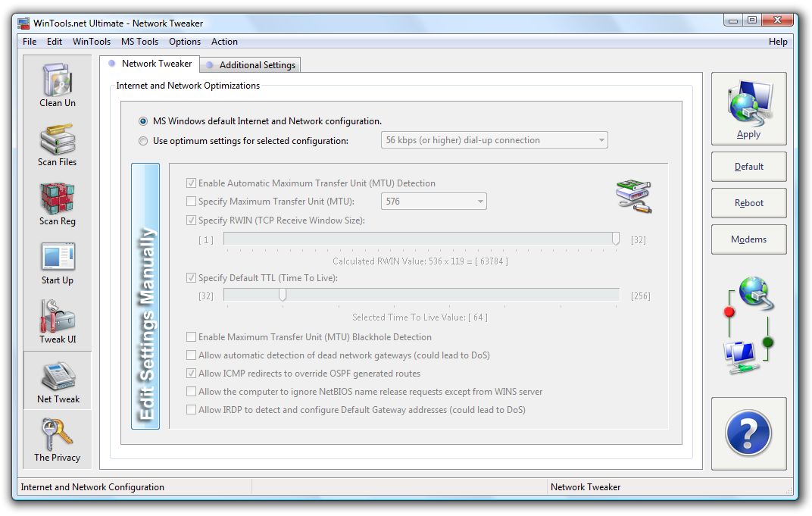Viewport: 812px width, 516px height.
Task: Open the Start Up manager
Action: [x=58, y=263]
